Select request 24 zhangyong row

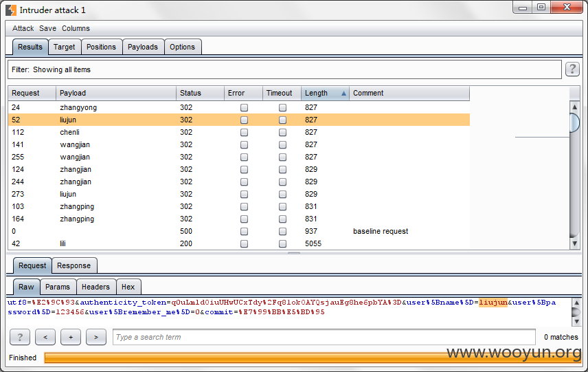(x=239, y=107)
